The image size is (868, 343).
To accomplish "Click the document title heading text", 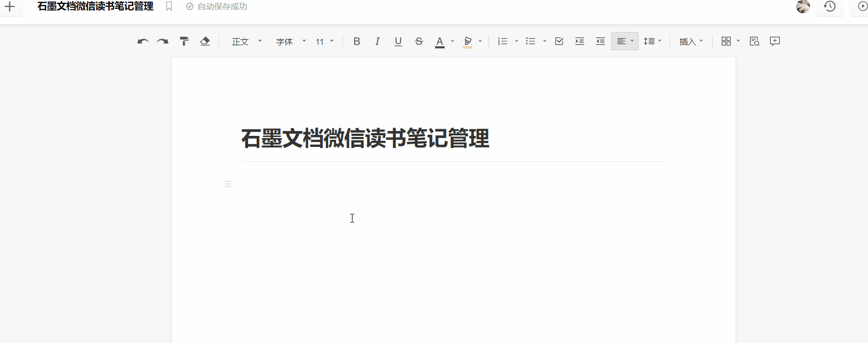I will [365, 139].
